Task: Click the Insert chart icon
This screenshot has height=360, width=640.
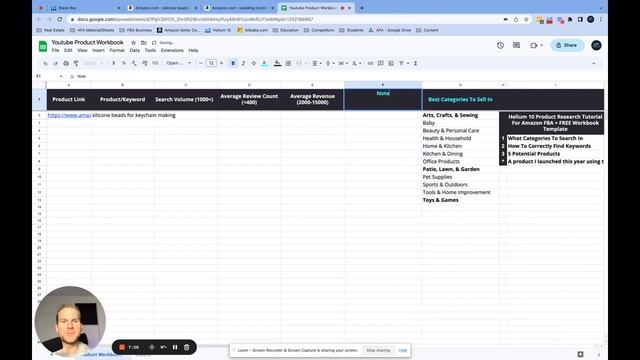Action: pyautogui.click(x=391, y=63)
